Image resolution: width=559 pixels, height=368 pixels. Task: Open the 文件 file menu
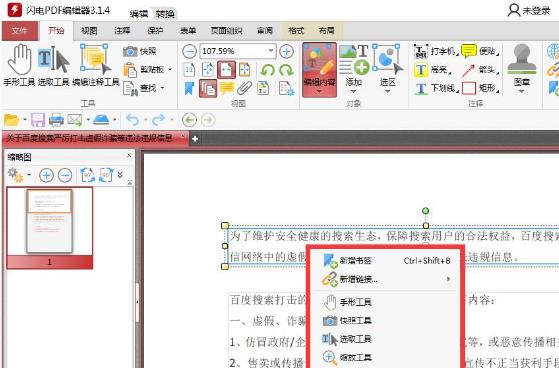20,31
